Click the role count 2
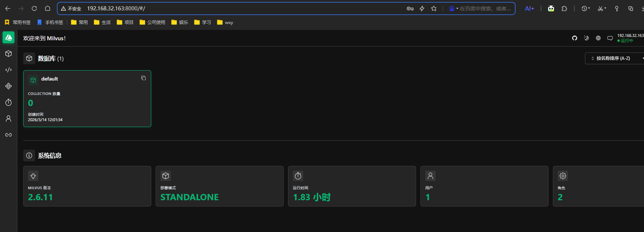 (560, 197)
